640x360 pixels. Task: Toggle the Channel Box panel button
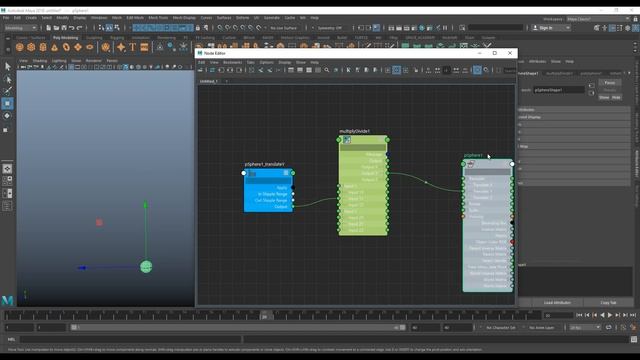click(636, 28)
